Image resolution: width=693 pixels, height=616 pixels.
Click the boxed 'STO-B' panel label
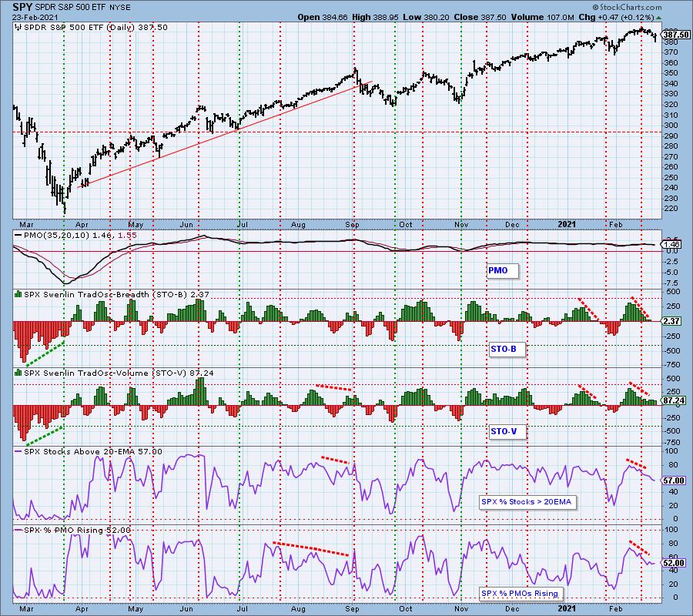coord(508,349)
